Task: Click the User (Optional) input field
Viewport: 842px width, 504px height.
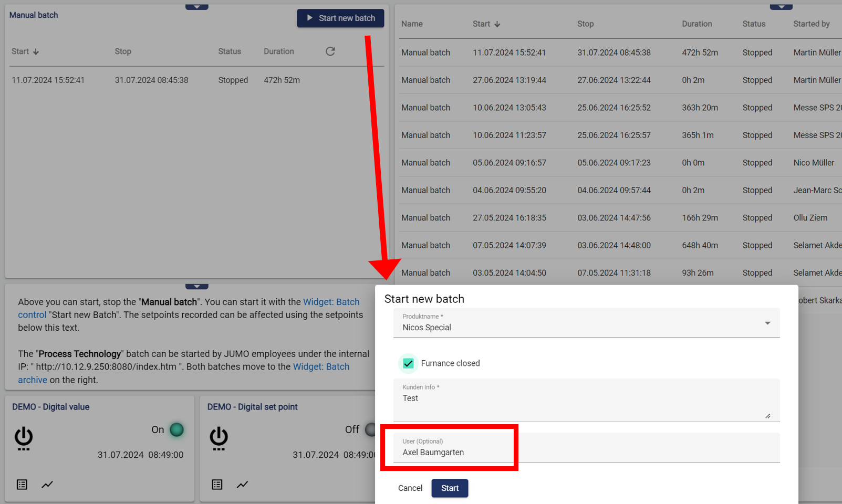Action: coord(586,452)
